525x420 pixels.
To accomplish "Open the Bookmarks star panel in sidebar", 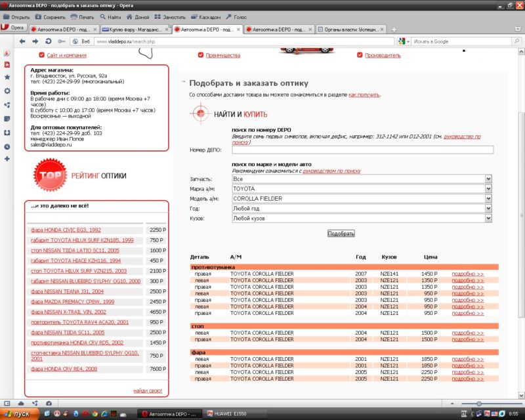I will (x=7, y=77).
